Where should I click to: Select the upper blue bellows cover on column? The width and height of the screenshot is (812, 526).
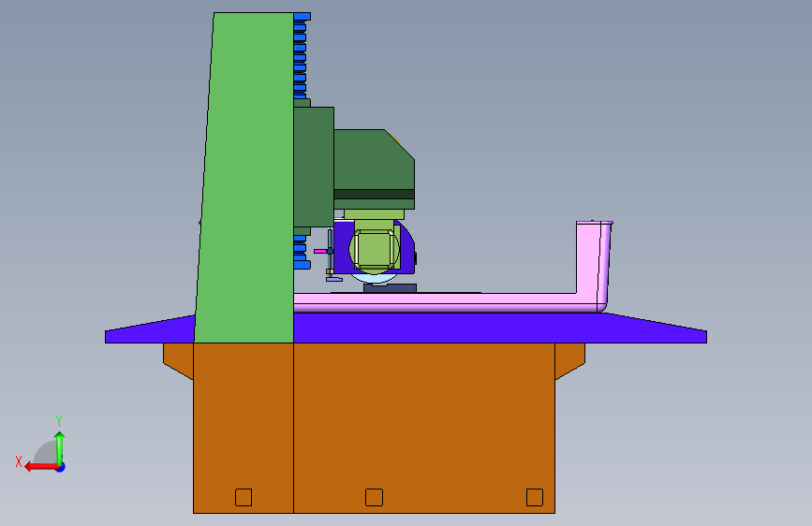pyautogui.click(x=301, y=55)
